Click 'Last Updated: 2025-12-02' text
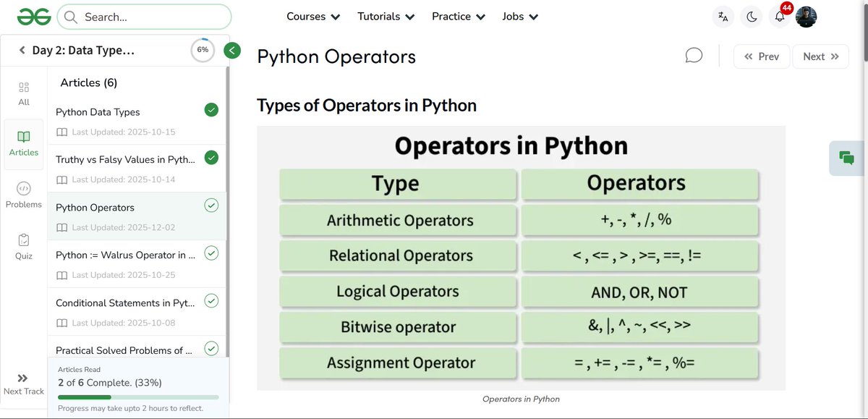 tap(124, 228)
